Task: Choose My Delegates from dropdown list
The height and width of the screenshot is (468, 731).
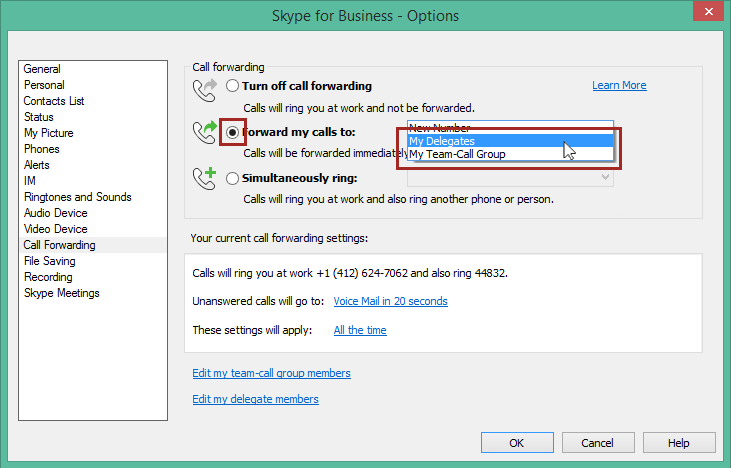Action: [510, 141]
